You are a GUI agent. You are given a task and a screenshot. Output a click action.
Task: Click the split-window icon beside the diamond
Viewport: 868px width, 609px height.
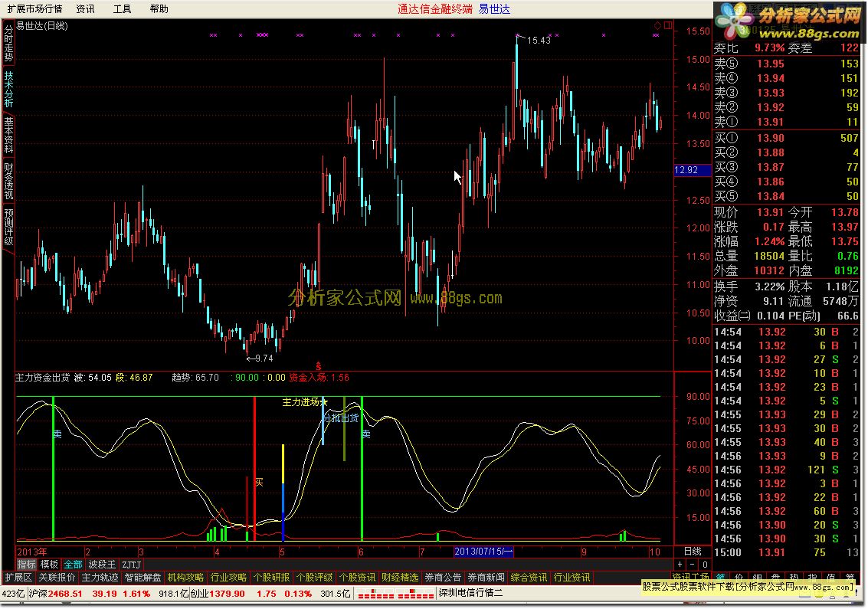click(668, 25)
